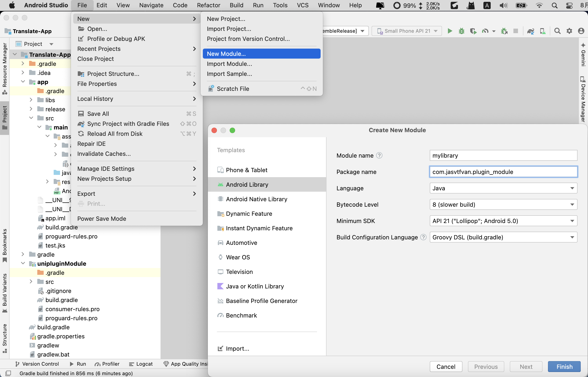Open Small Phone API 21 device selector
588x377 pixels.
407,31
